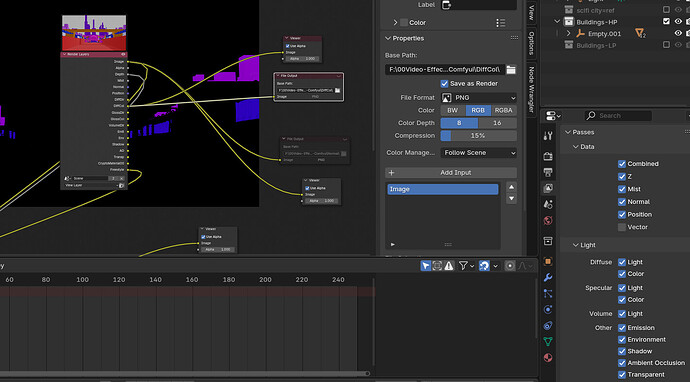Move Image input down in the list

coord(511,198)
